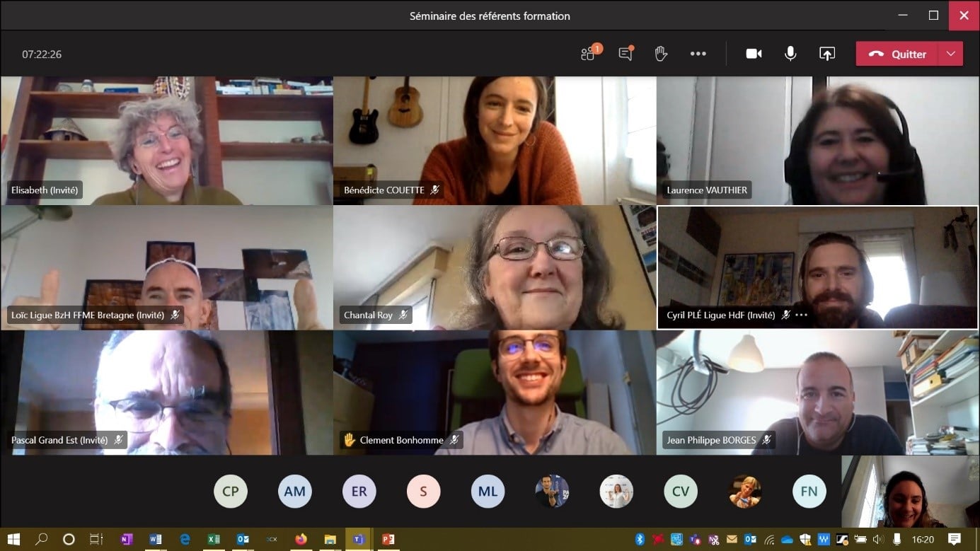
Task: Click the battery power tray icon
Action: [x=860, y=540]
